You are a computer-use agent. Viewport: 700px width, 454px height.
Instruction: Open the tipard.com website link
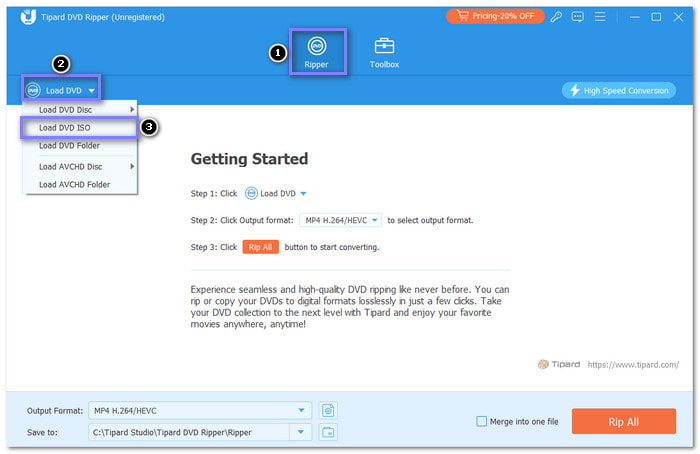point(633,365)
